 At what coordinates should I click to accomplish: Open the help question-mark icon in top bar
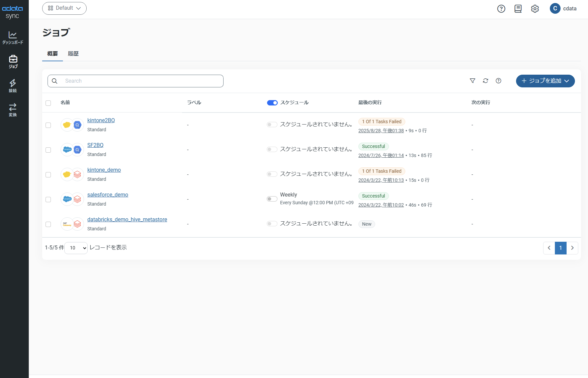click(x=501, y=9)
